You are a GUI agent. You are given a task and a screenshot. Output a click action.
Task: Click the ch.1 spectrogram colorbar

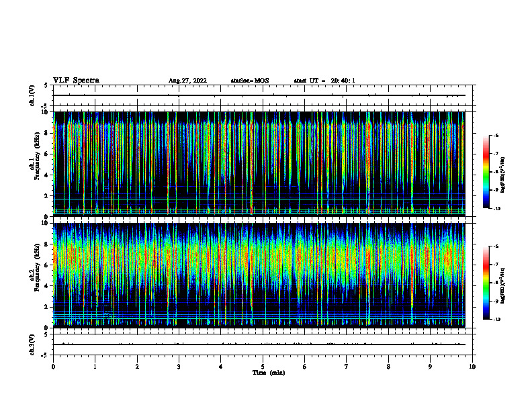[x=486, y=172]
